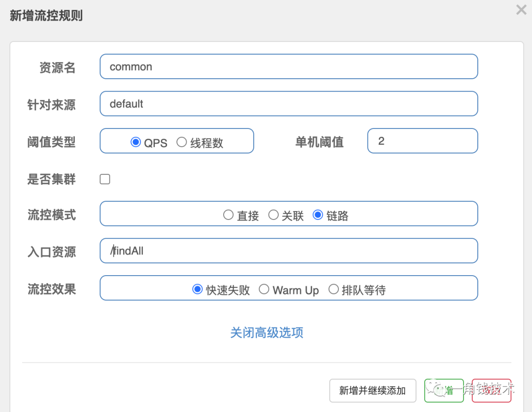Select 直接 flow control mode
The width and height of the screenshot is (532, 412).
pyautogui.click(x=228, y=215)
